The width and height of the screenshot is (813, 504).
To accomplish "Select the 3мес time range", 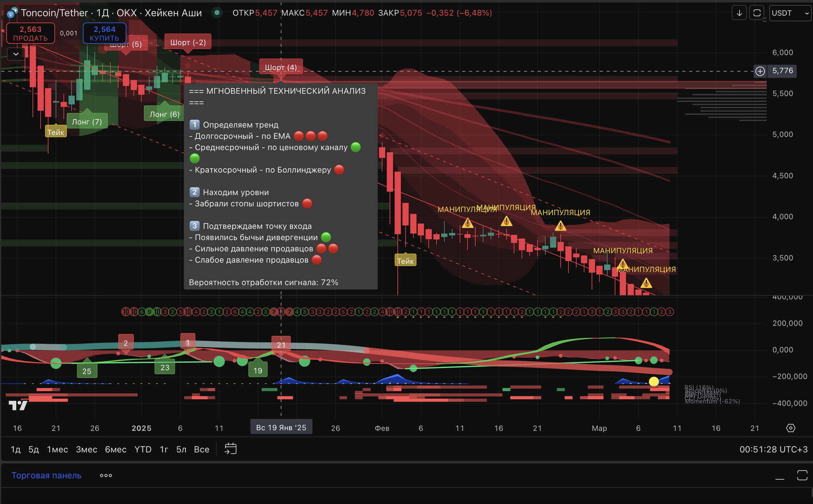I will (x=87, y=449).
